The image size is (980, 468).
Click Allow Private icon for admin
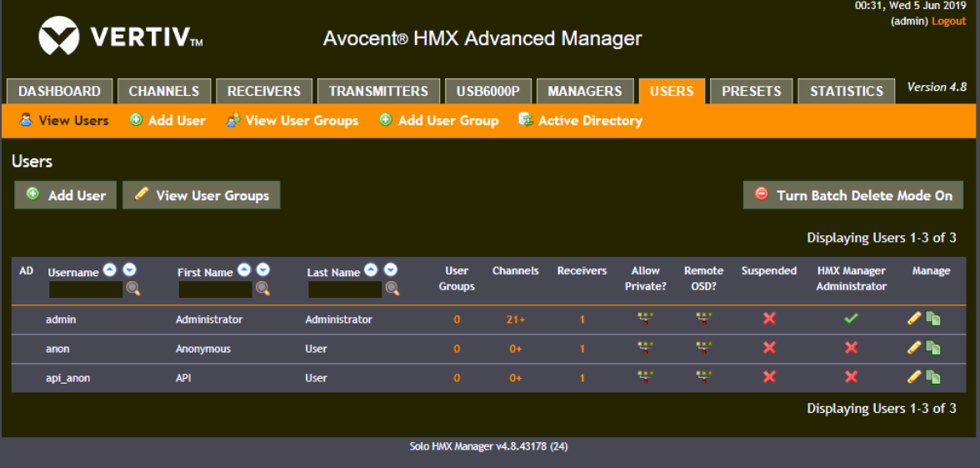pos(645,319)
